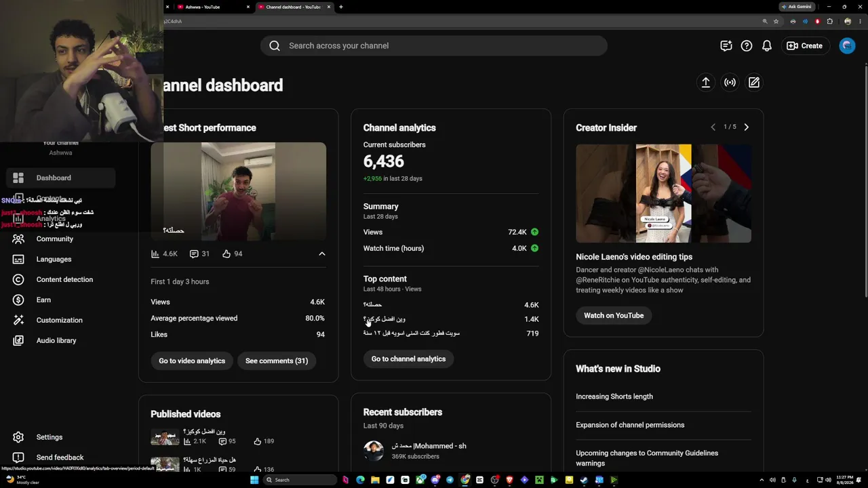
Task: Click the create post pencil icon
Action: point(754,82)
